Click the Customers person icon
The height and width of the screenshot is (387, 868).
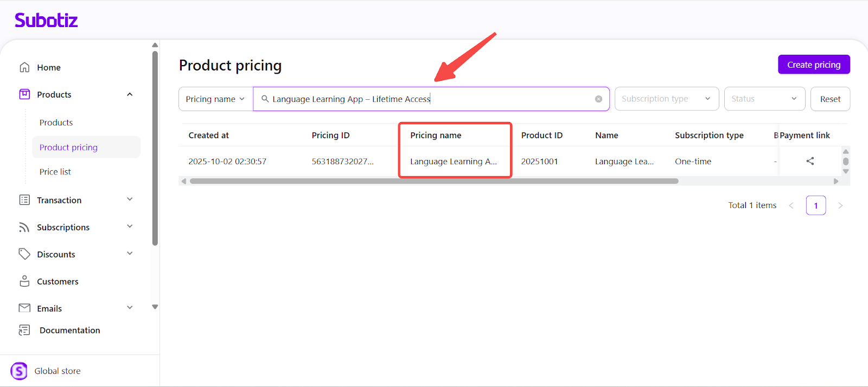[x=24, y=281]
